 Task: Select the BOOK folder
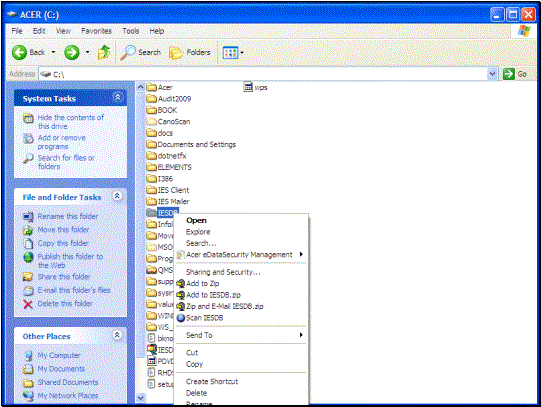click(161, 110)
